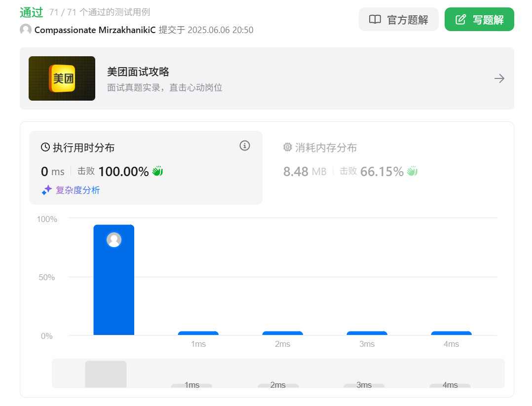The width and height of the screenshot is (532, 406).
Task: Click the 1ms bar in the chart
Action: coord(198,333)
